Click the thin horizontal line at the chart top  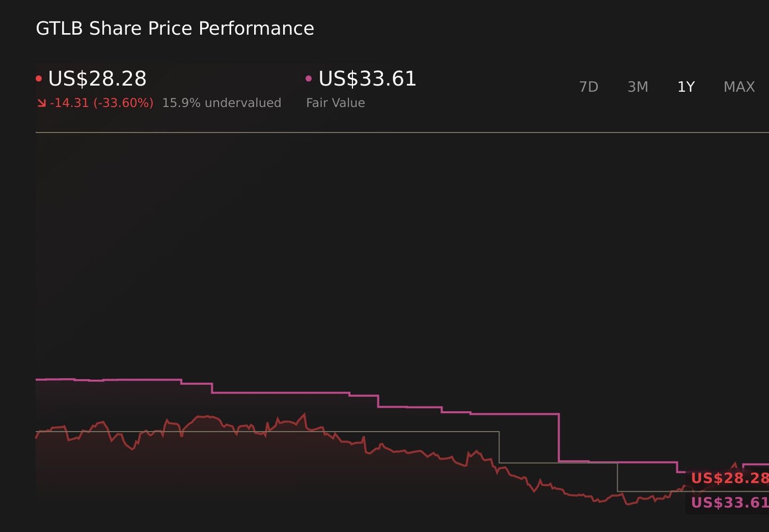pyautogui.click(x=402, y=132)
